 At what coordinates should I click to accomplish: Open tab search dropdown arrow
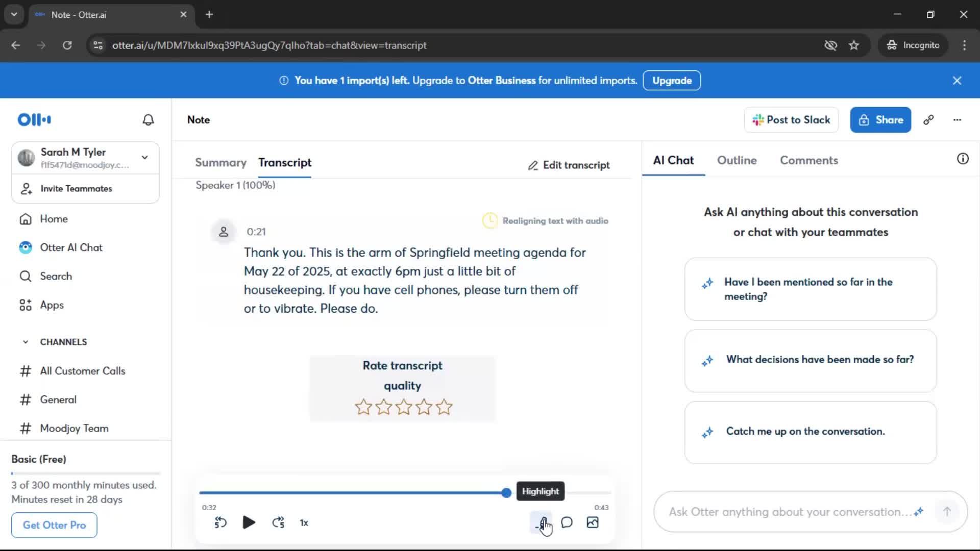(14, 14)
